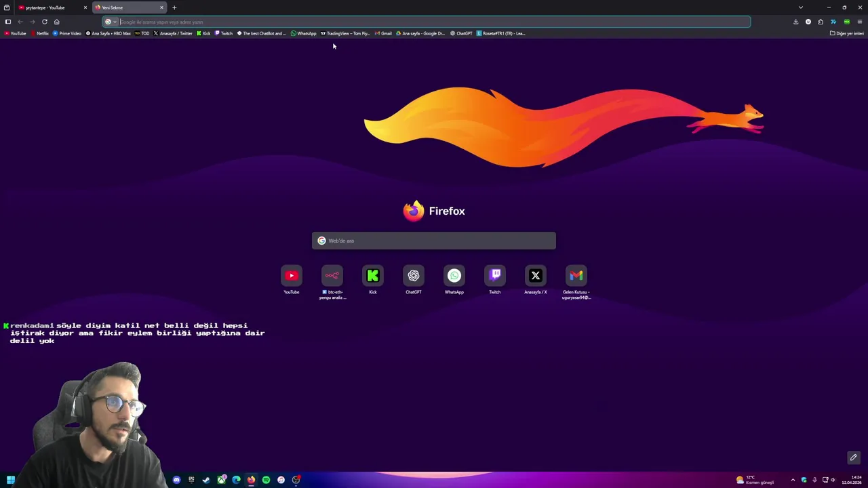868x488 pixels.
Task: Open the Twitch bookmark in bookmarks bar
Action: pyautogui.click(x=224, y=33)
